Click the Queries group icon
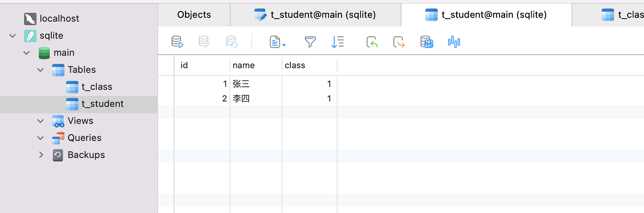The width and height of the screenshot is (644, 213). [x=58, y=138]
